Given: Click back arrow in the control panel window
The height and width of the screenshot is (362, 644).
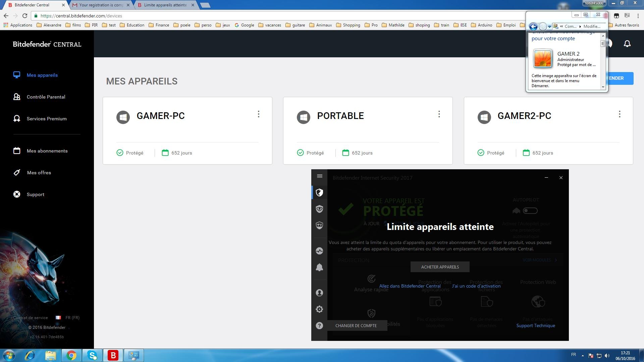Looking at the screenshot, I should click(533, 26).
